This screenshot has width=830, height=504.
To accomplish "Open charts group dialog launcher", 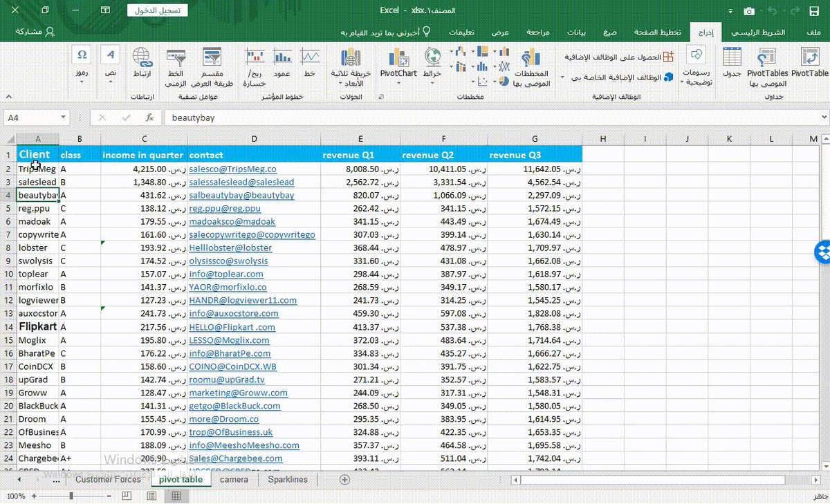I will point(380,97).
